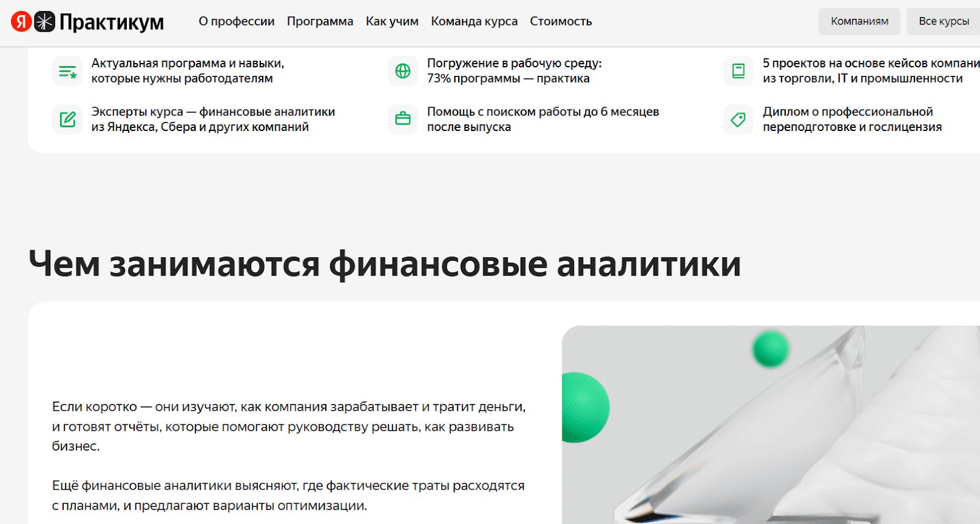
Task: Open the 'О профессии' navigation item
Action: pos(236,21)
